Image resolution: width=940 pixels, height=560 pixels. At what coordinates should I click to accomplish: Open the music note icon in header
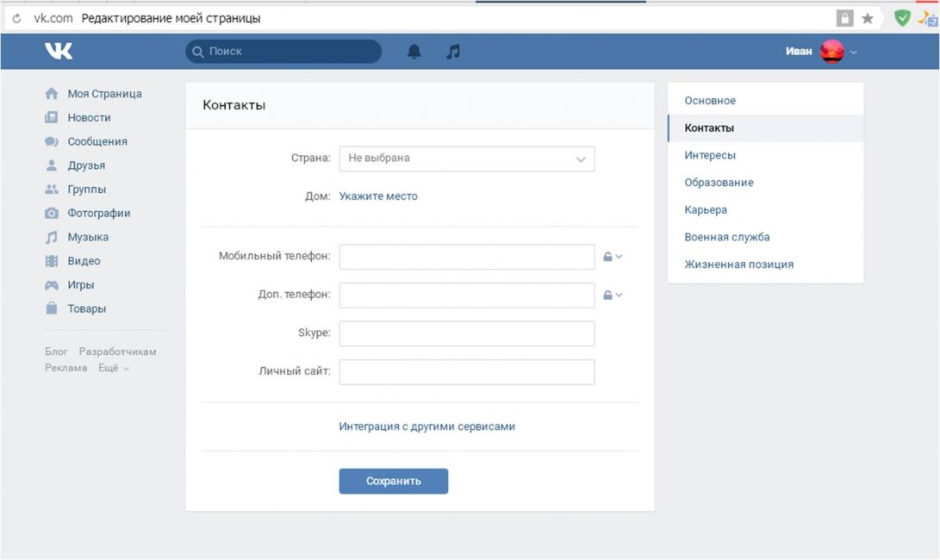pyautogui.click(x=453, y=52)
